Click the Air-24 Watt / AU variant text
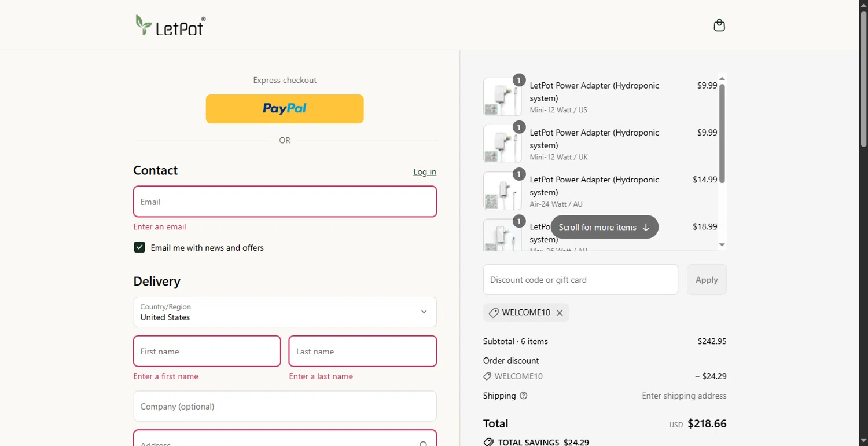Screen dimensions: 868x446 point(556,204)
